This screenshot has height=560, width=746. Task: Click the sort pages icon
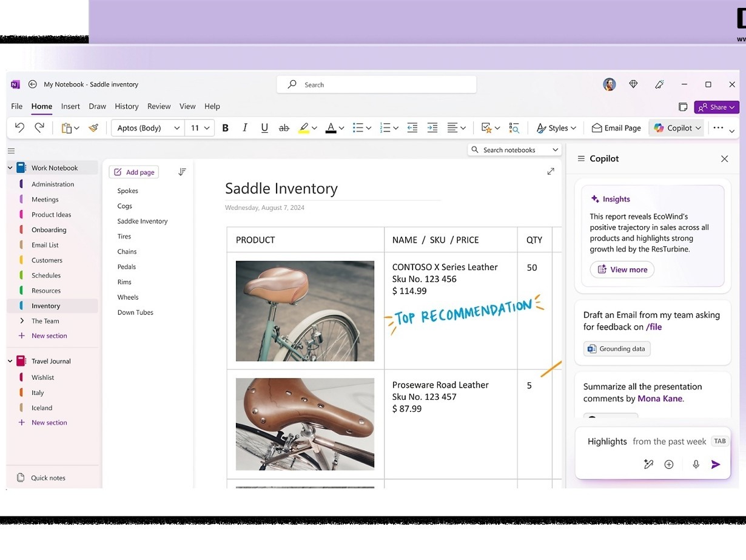point(182,172)
